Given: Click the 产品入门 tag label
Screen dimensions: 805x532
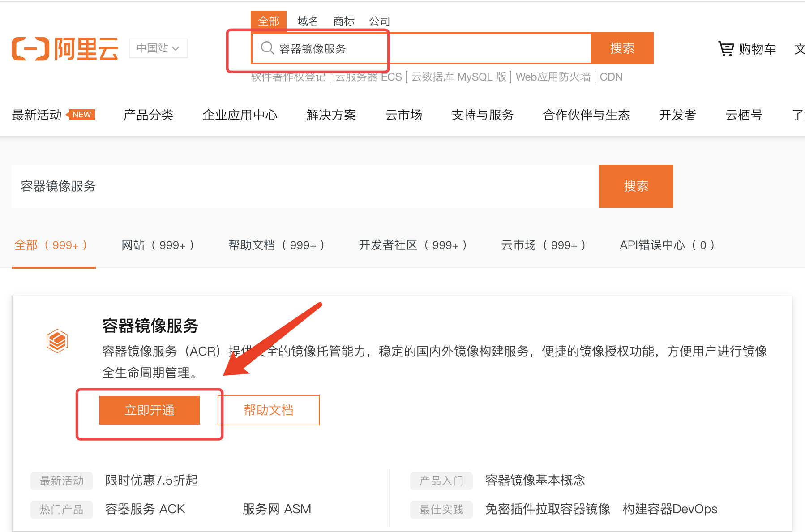Looking at the screenshot, I should point(441,481).
